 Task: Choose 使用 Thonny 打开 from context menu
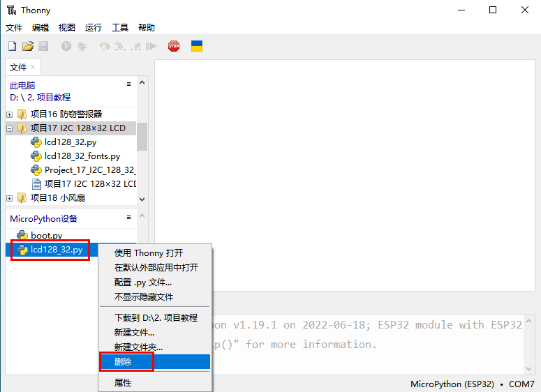(x=149, y=253)
